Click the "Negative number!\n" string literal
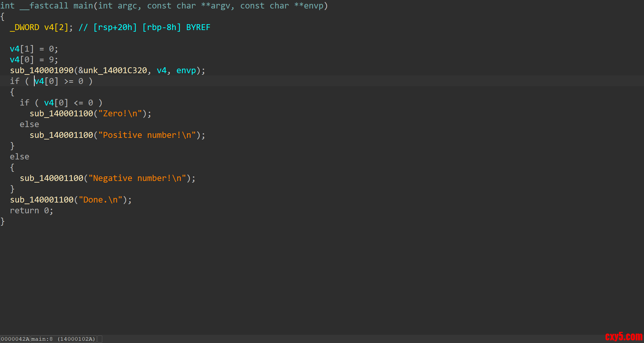 [x=137, y=178]
